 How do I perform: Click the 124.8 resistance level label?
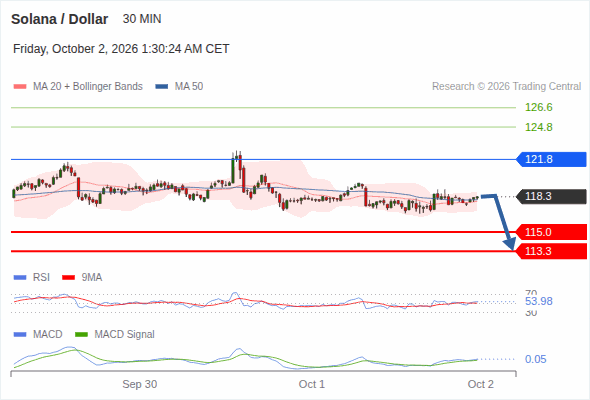(539, 127)
